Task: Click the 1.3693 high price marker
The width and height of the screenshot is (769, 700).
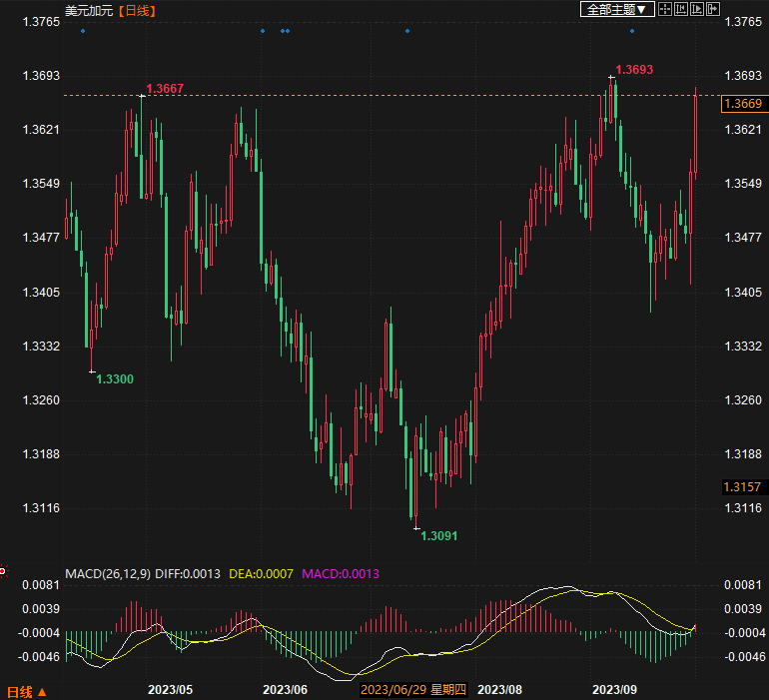Action: tap(634, 70)
